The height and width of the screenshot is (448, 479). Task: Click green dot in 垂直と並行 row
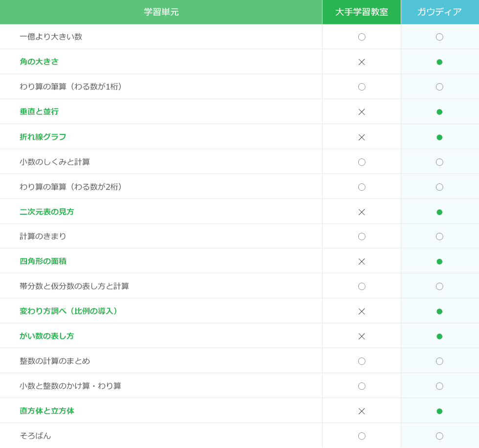pos(439,112)
